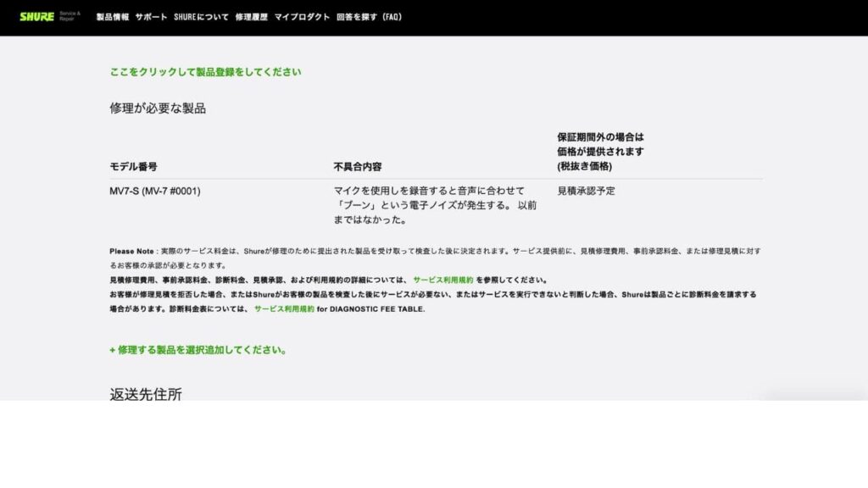Screen dimensions: 868x488
Task: Click the green product registration link ここをクリックして製品登録
Action: tap(205, 72)
